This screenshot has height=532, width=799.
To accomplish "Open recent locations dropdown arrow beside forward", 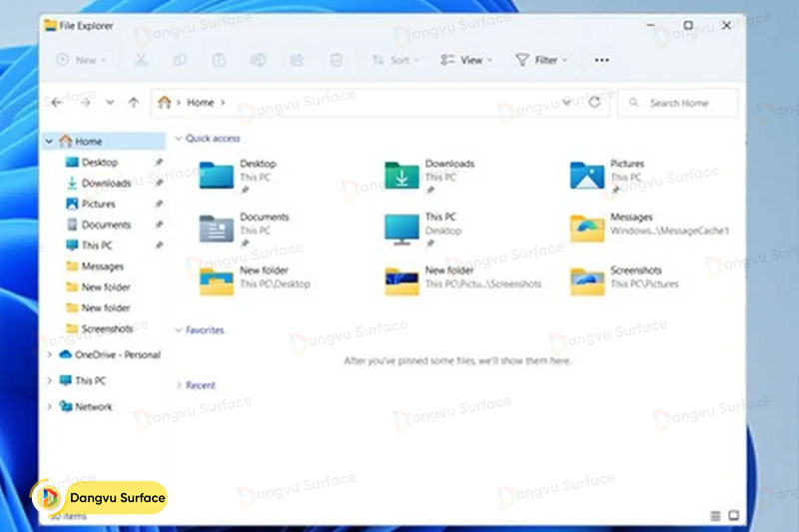I will [110, 103].
